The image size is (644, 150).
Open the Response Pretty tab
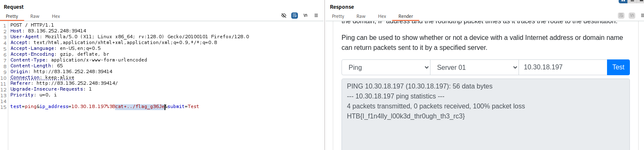[338, 16]
